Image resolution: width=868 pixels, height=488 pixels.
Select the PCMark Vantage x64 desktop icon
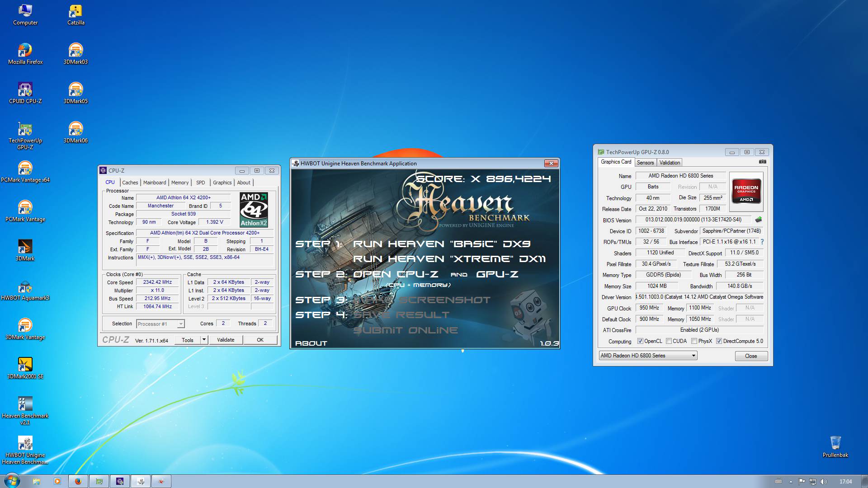click(25, 172)
